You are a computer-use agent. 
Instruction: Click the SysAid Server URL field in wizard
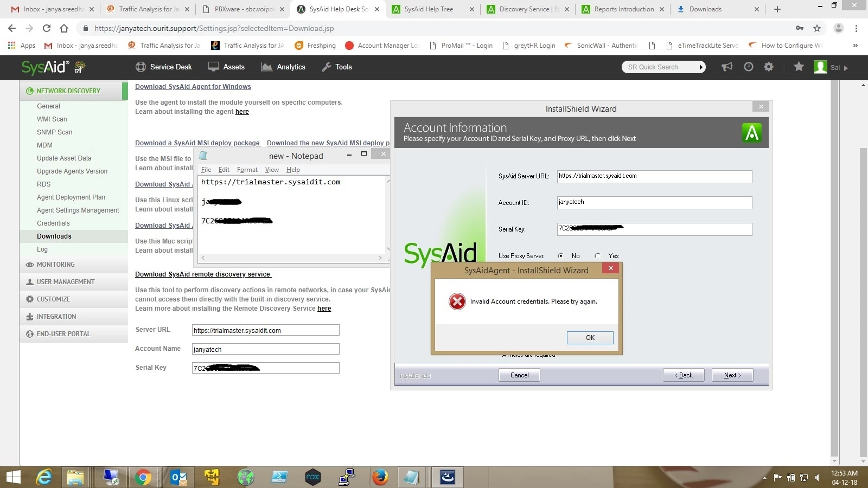tap(654, 176)
